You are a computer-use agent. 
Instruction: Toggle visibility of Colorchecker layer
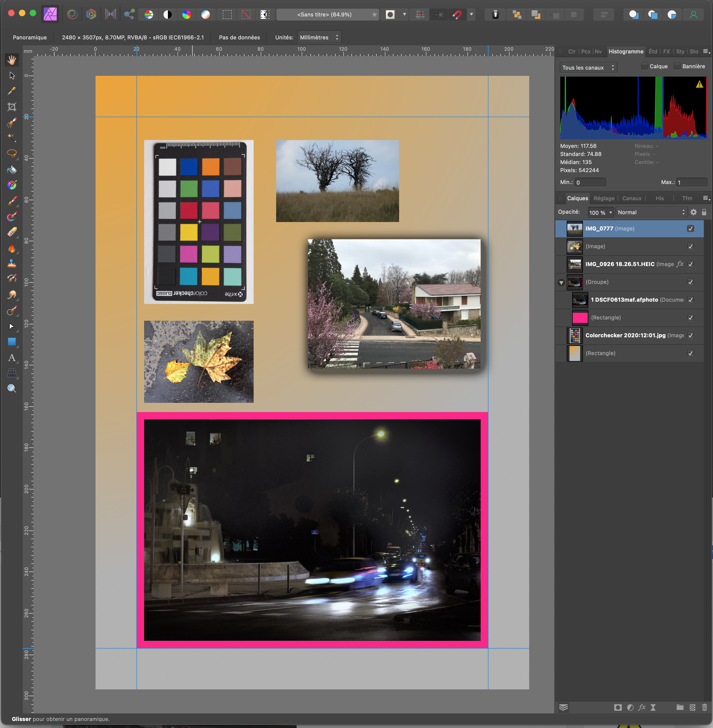coord(691,336)
